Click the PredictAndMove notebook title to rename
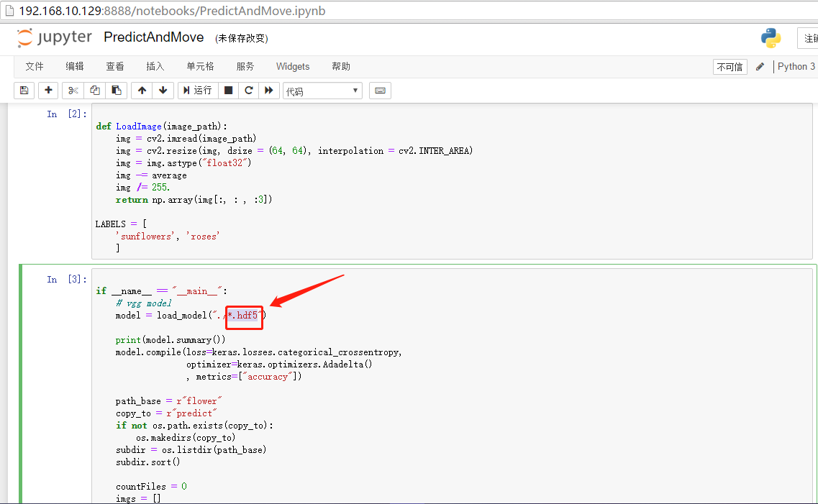Screen dimensions: 818x504 153,36
